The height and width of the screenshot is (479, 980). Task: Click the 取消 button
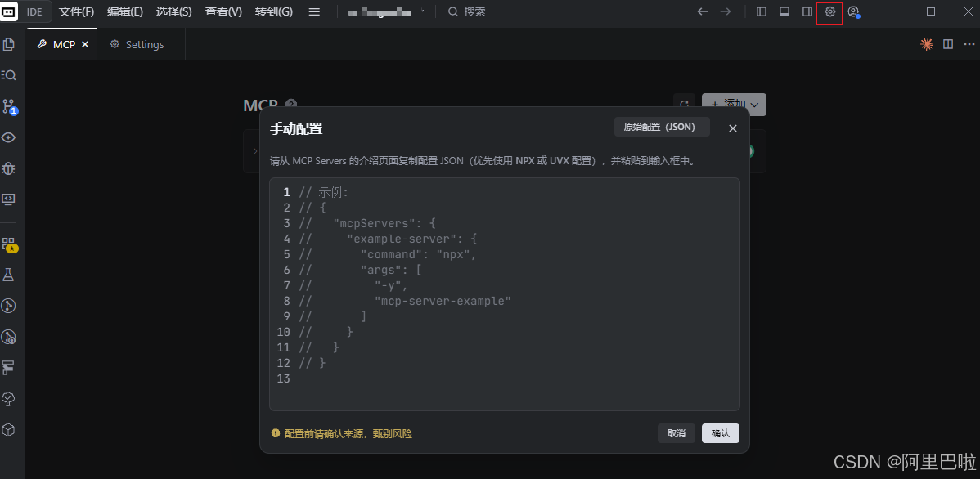point(677,433)
